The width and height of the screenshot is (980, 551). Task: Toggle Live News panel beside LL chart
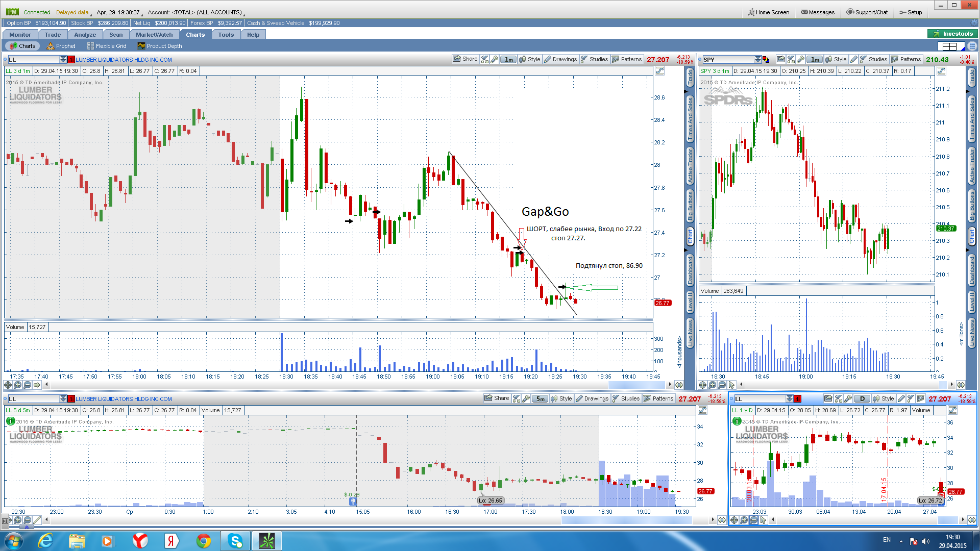pos(690,333)
